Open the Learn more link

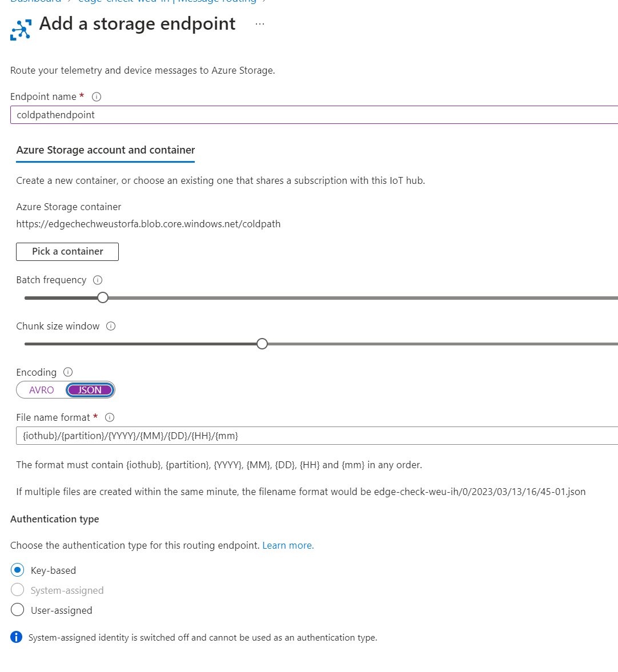click(x=287, y=545)
